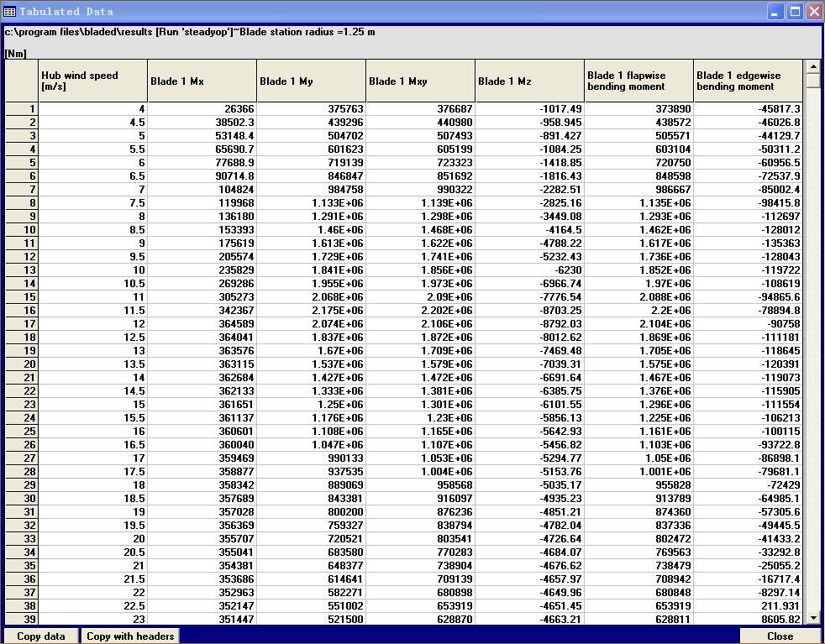Select Blade 1 flapwise bending moment header
The image size is (825, 644).
click(x=638, y=81)
